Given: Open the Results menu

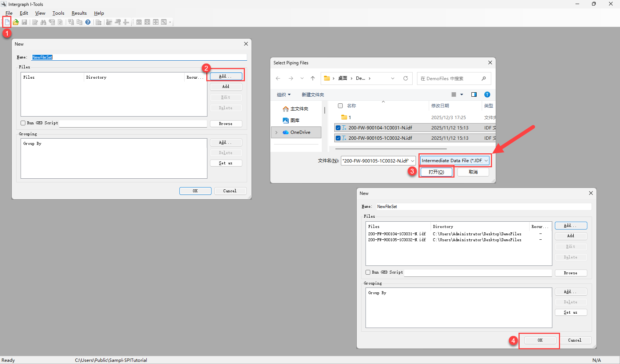Looking at the screenshot, I should click(79, 13).
